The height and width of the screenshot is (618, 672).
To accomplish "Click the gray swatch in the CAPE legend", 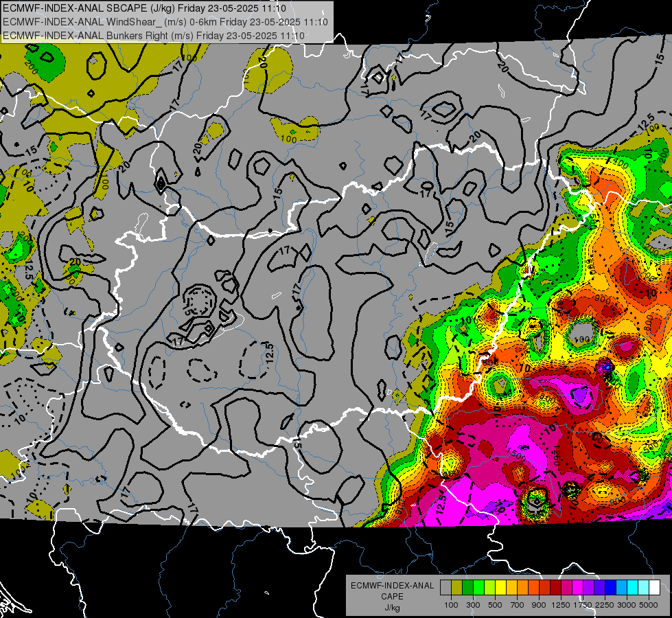I will click(445, 588).
